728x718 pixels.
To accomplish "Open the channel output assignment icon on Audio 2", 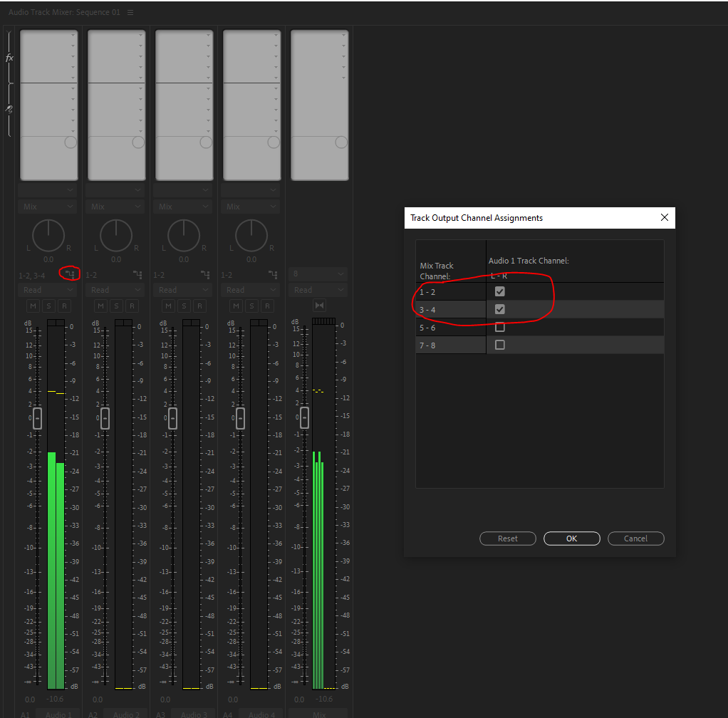I will (137, 274).
